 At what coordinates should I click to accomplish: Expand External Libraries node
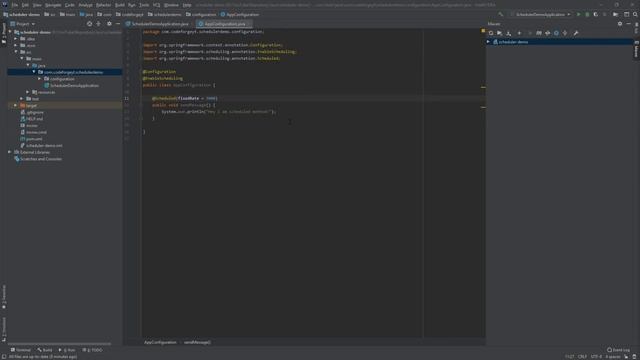pyautogui.click(x=10, y=152)
